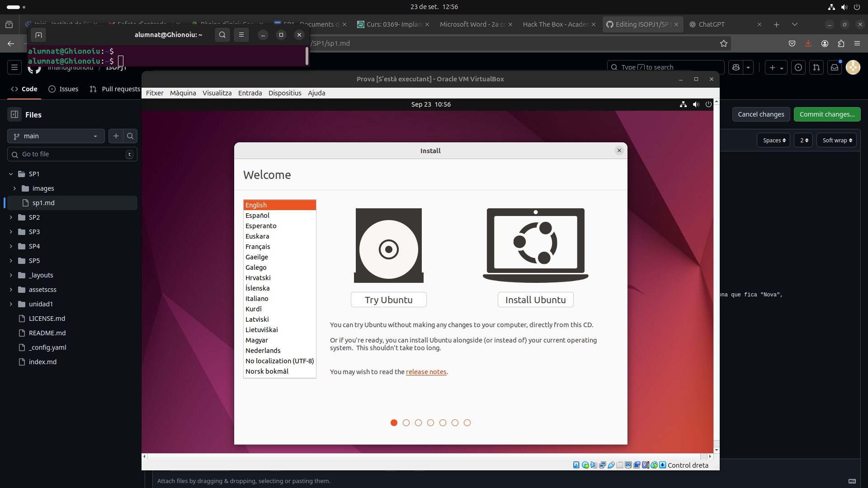868x488 pixels.
Task: Collapse the GitHub file tree panel icon
Action: click(x=14, y=115)
